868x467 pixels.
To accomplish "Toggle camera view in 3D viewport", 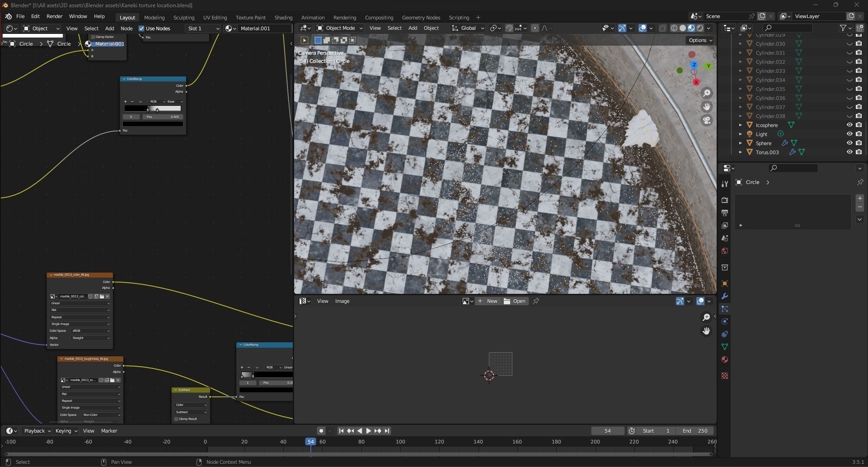I will click(x=706, y=120).
